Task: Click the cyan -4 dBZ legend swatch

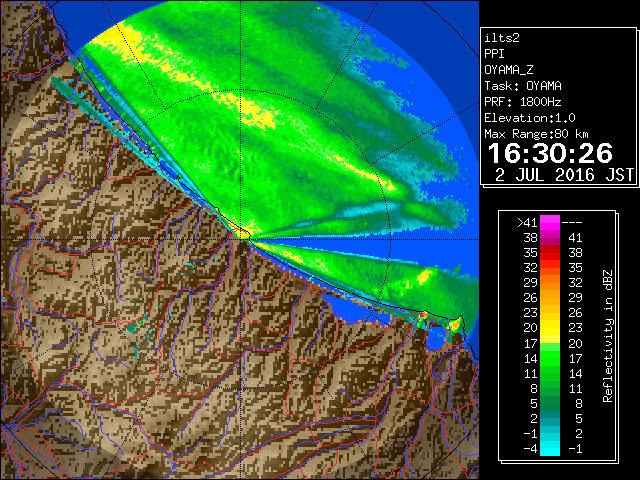Action: (550, 448)
